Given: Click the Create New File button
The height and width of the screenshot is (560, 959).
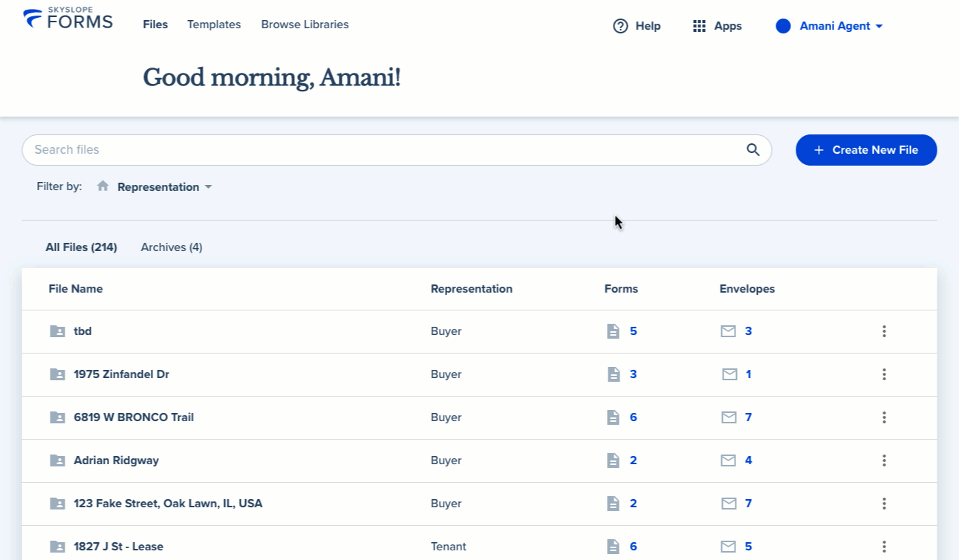Looking at the screenshot, I should click(x=866, y=150).
